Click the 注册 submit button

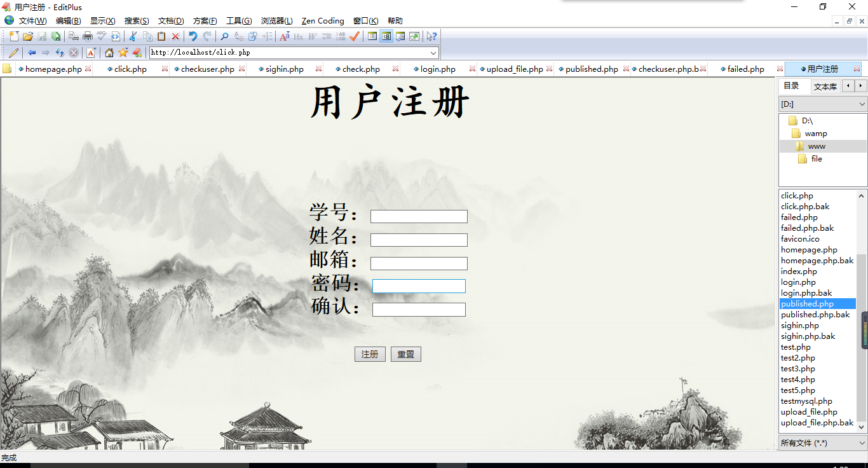370,354
